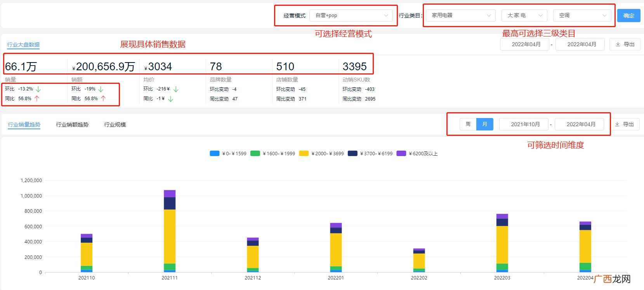The height and width of the screenshot is (290, 644).
Task: Click the 202203 stacked bar
Action: 502,243
